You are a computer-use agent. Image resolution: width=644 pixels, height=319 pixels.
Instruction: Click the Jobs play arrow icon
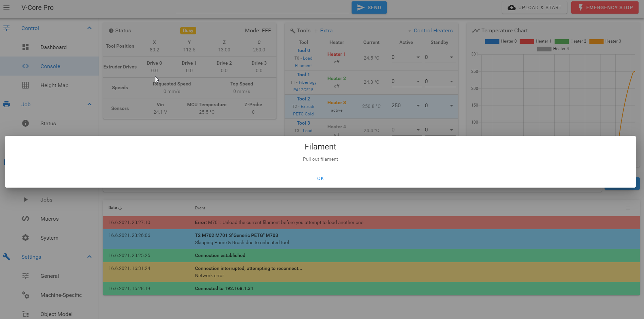click(x=26, y=200)
